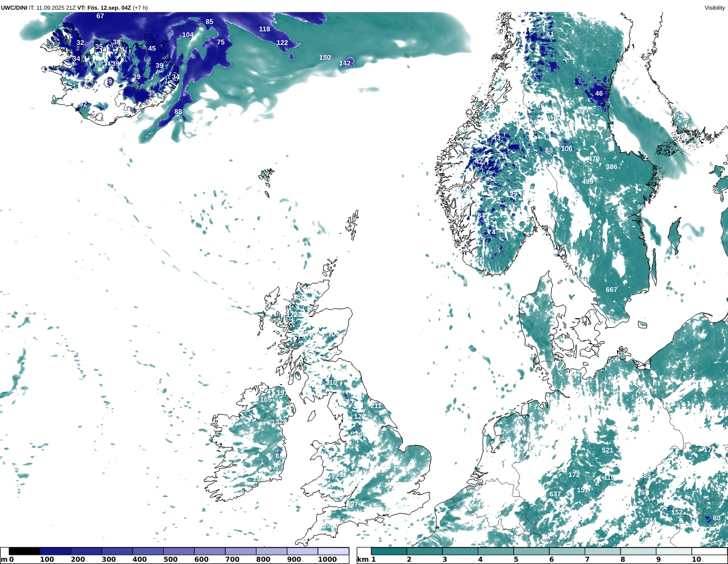Screen dimensions: 728x564
Task: Click the 100–200 m dark blue legend swatch
Action: [55, 551]
